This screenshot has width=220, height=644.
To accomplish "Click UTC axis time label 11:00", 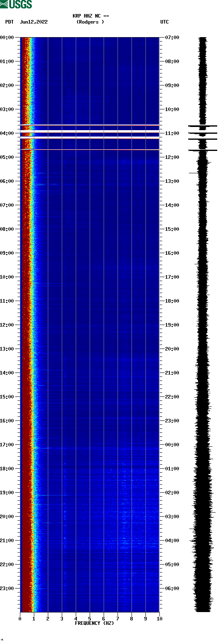I will pyautogui.click(x=172, y=133).
